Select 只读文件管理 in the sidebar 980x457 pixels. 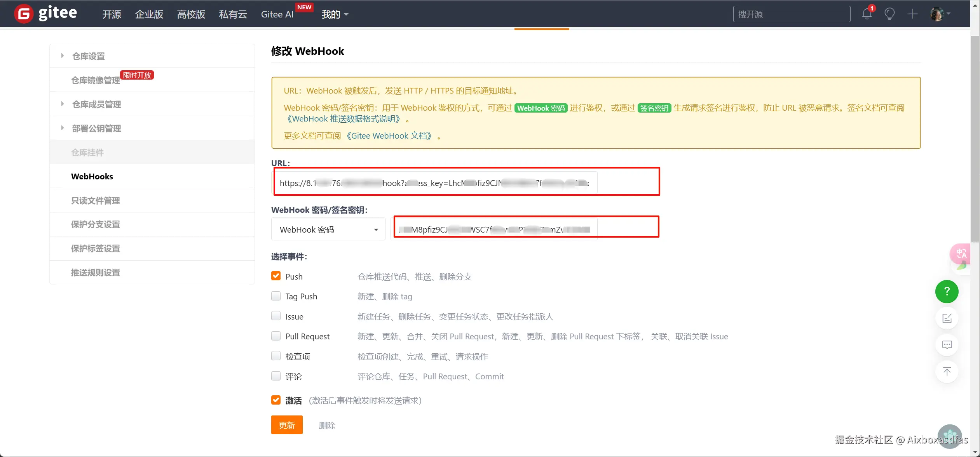(x=96, y=201)
